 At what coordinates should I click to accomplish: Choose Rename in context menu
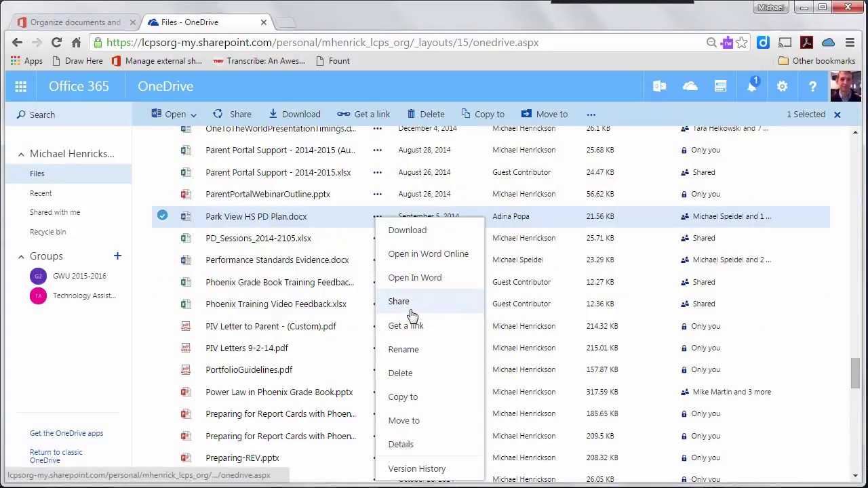tap(403, 349)
